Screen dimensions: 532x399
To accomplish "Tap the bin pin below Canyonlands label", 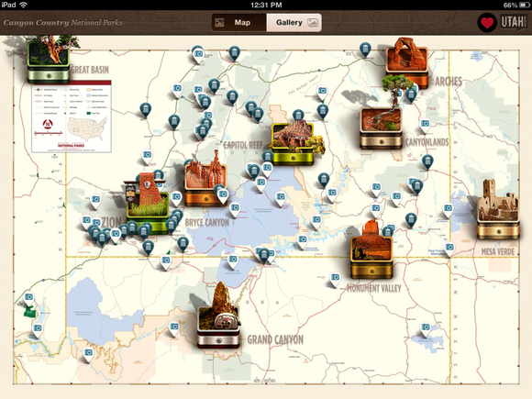I will click(x=427, y=161).
